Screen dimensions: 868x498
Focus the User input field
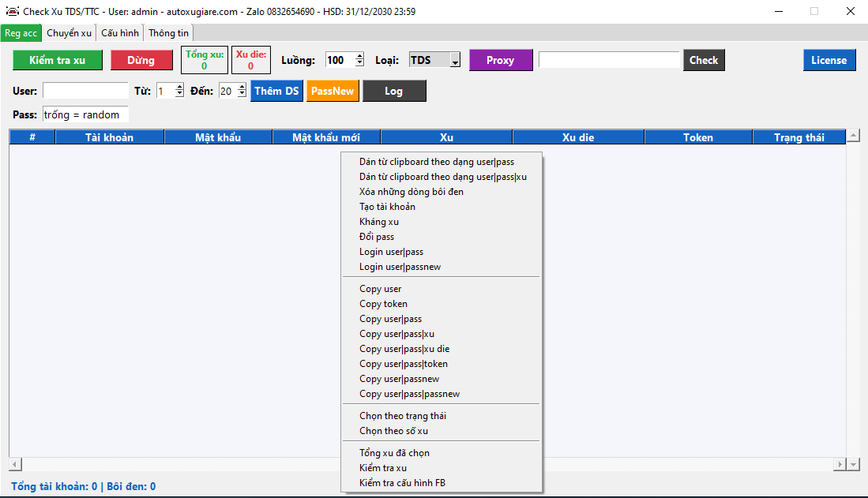(x=85, y=92)
